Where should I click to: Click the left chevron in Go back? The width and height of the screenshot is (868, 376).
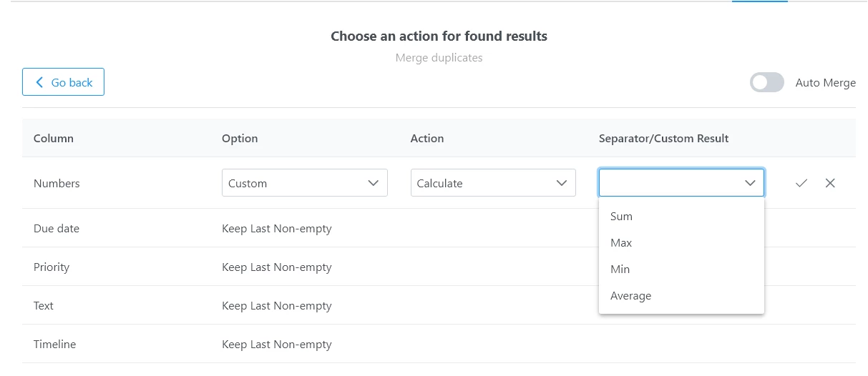pos(39,82)
